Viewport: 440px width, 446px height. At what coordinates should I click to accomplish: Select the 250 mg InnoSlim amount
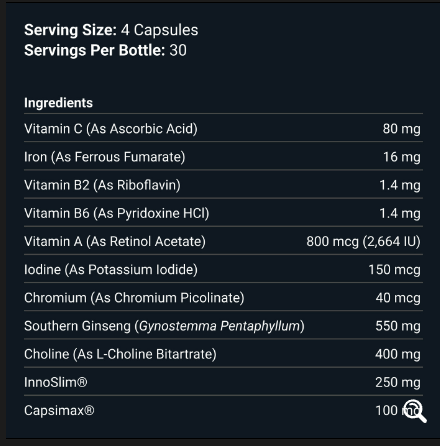[x=398, y=382]
